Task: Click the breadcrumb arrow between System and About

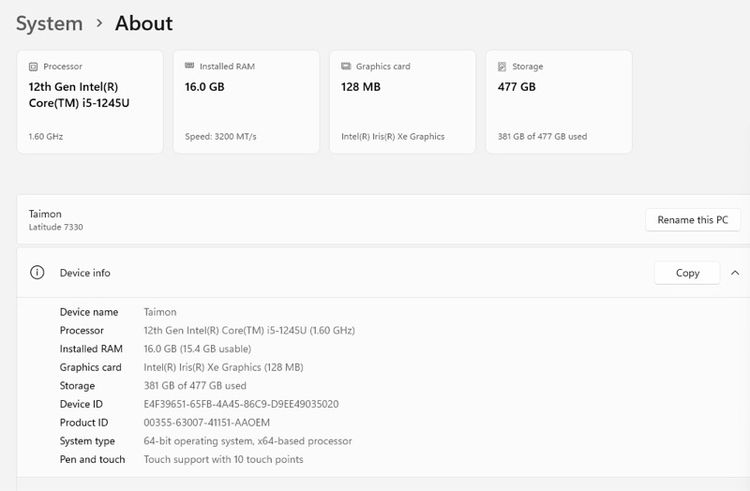Action: pyautogui.click(x=99, y=23)
